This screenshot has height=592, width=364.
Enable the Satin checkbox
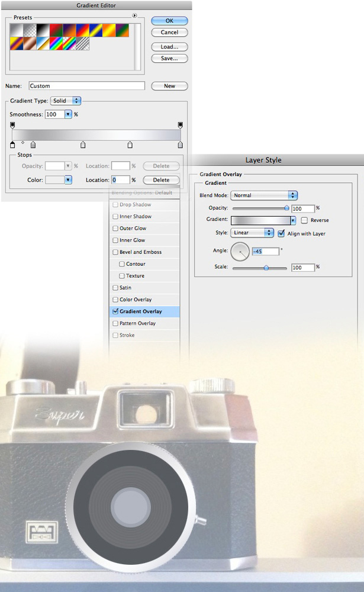115,288
